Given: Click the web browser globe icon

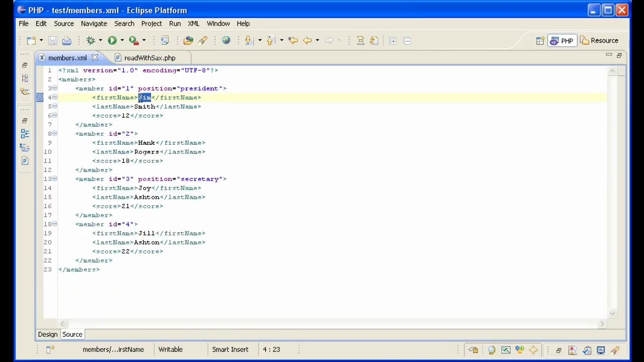Looking at the screenshot, I should tap(226, 41).
